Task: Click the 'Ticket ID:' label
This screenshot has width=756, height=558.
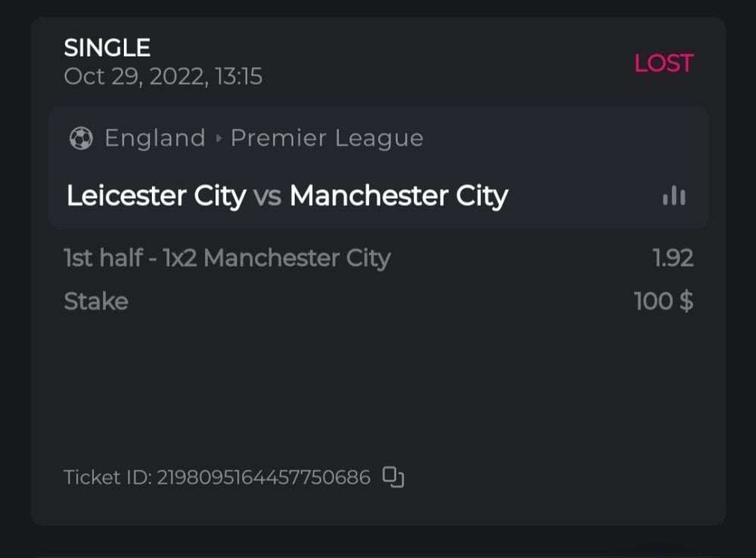Action: tap(107, 478)
